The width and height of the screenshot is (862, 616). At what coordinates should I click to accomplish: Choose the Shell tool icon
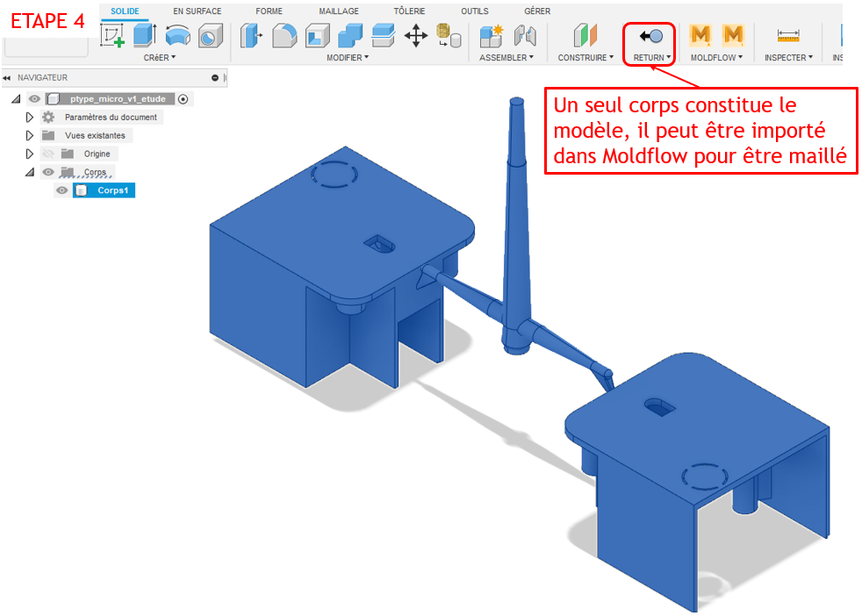coord(317,35)
